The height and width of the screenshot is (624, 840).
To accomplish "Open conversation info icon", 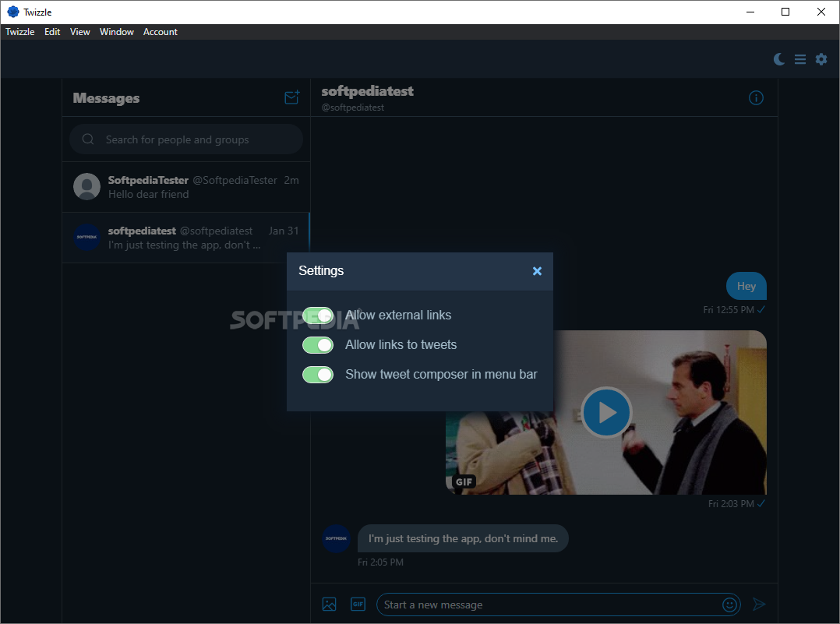I will click(x=756, y=97).
